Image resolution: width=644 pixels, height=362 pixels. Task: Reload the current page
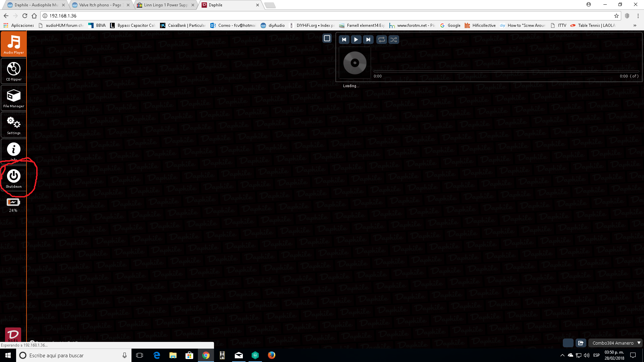click(25, 16)
